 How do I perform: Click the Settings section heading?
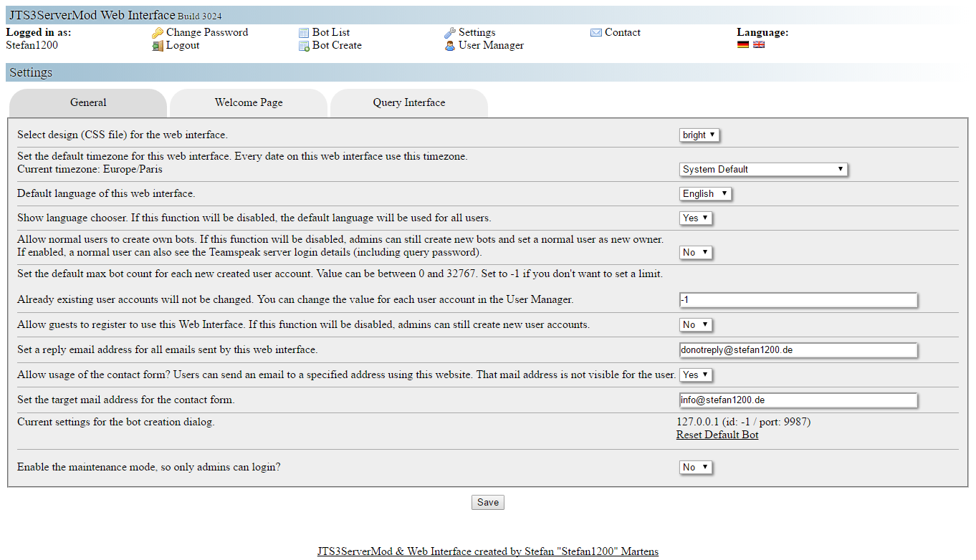pyautogui.click(x=31, y=72)
